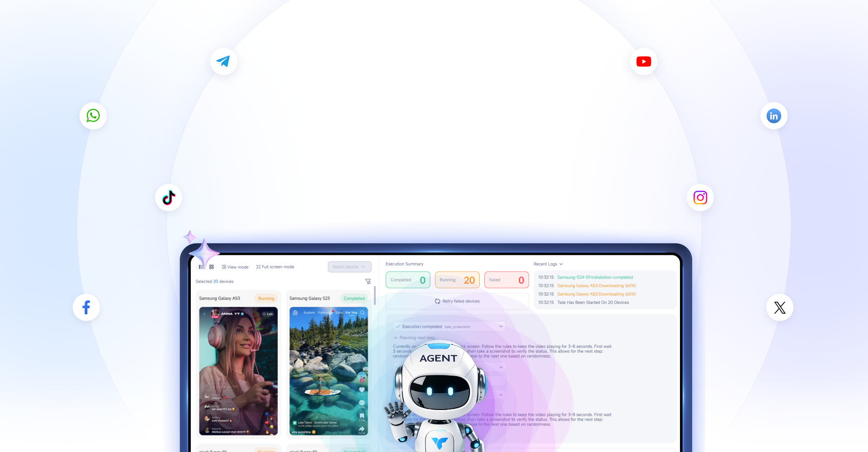Open the device filter icon
Image resolution: width=868 pixels, height=452 pixels.
368,282
